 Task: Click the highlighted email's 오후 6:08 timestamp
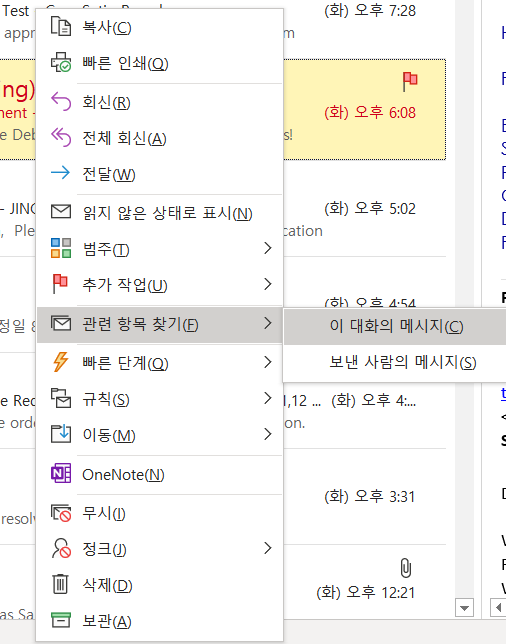click(x=370, y=113)
